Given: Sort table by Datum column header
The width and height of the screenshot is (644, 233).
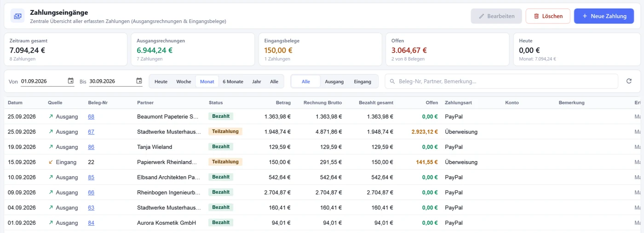Looking at the screenshot, I should tap(15, 103).
